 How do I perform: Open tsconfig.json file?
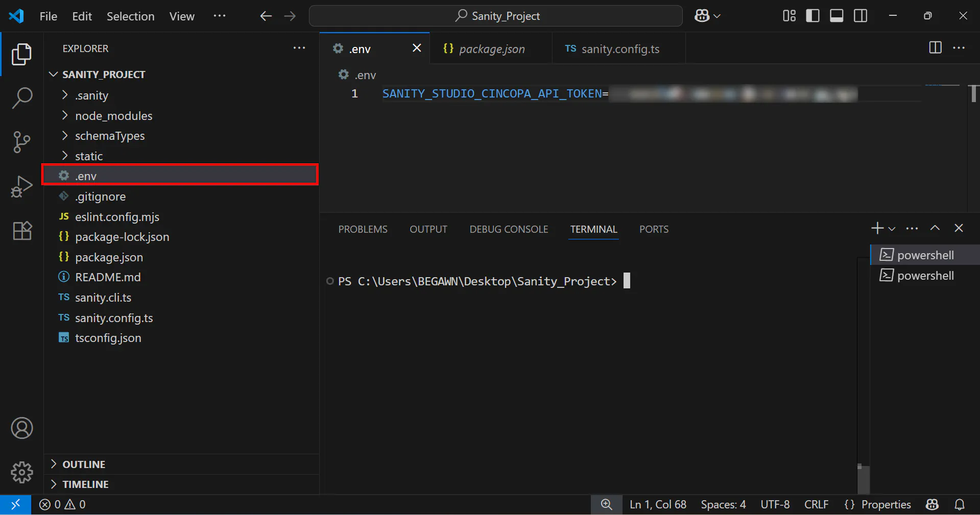(181, 337)
